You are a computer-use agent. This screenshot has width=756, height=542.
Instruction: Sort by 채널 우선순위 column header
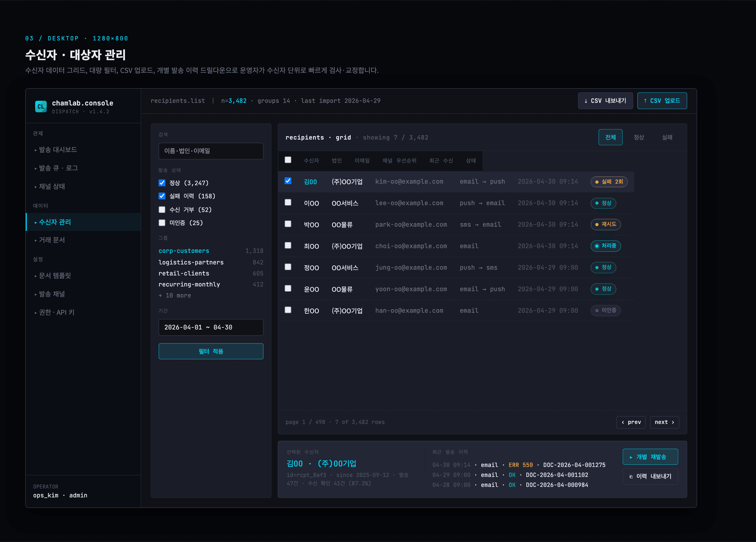[399, 161]
